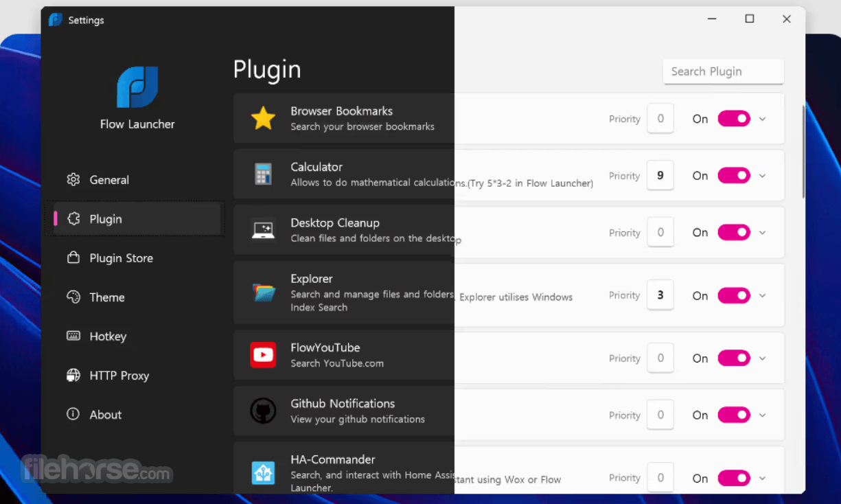The image size is (841, 504).
Task: Toggle the Desktop Cleanup plugin off
Action: click(734, 233)
